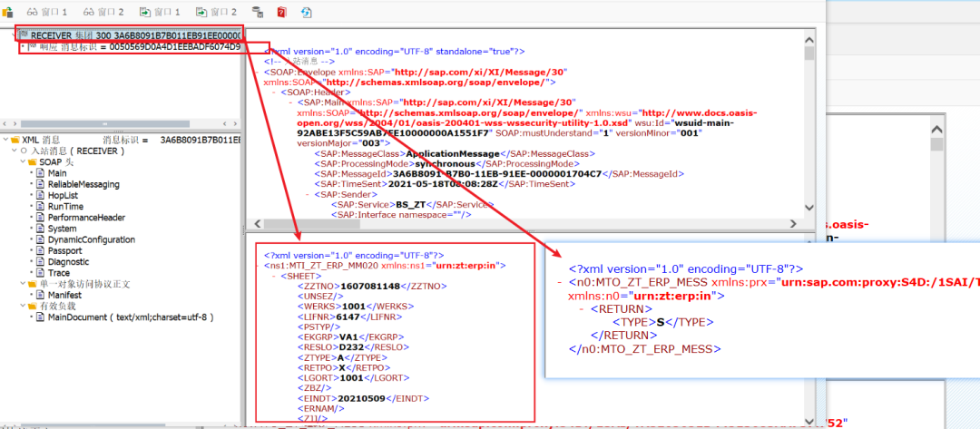
Task: Open the RunTime document icon
Action: 41,206
